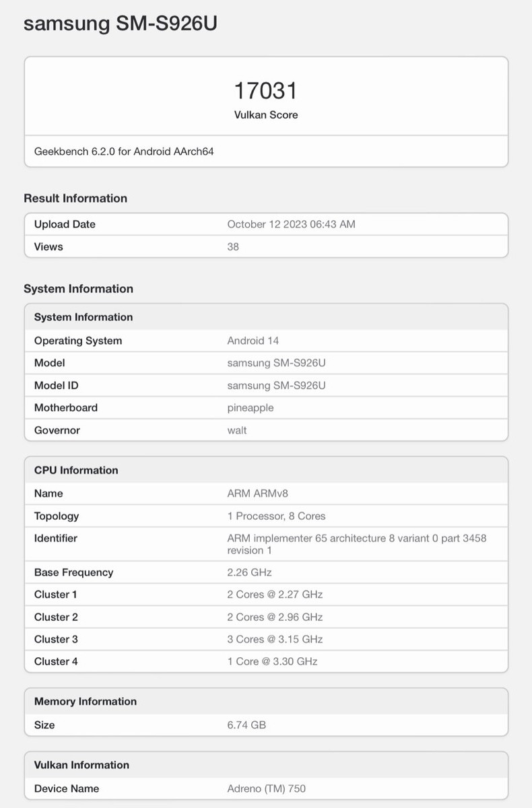Click the samsung SM-S926U page title
The width and height of the screenshot is (532, 808).
click(x=120, y=24)
